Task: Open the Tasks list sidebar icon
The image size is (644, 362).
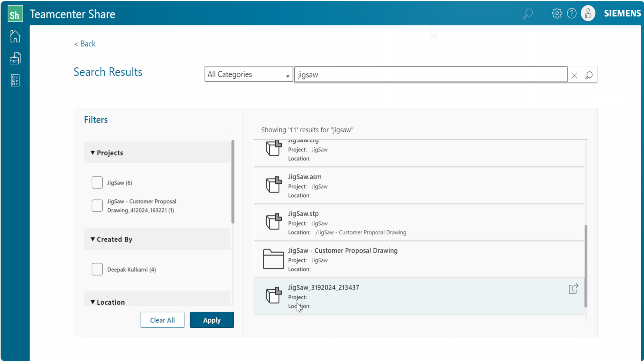Action: tap(15, 80)
